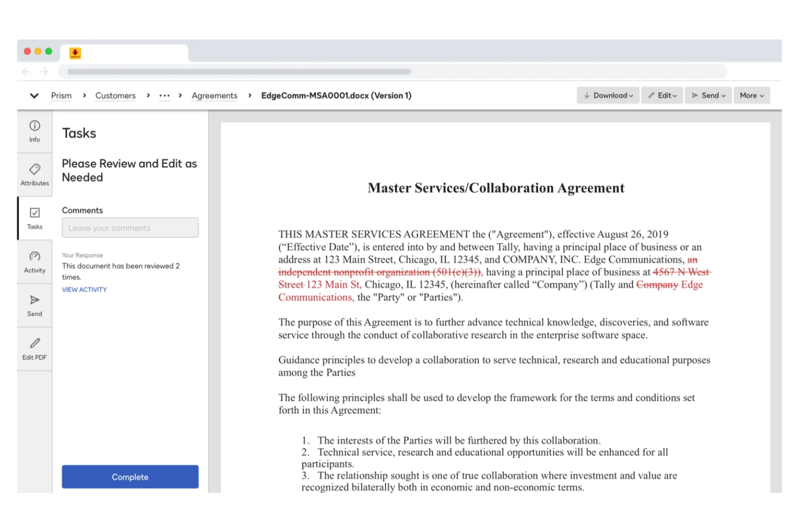Image resolution: width=798 pixels, height=532 pixels.
Task: Expand the breadcrumb ellipsis menu
Action: (x=164, y=95)
